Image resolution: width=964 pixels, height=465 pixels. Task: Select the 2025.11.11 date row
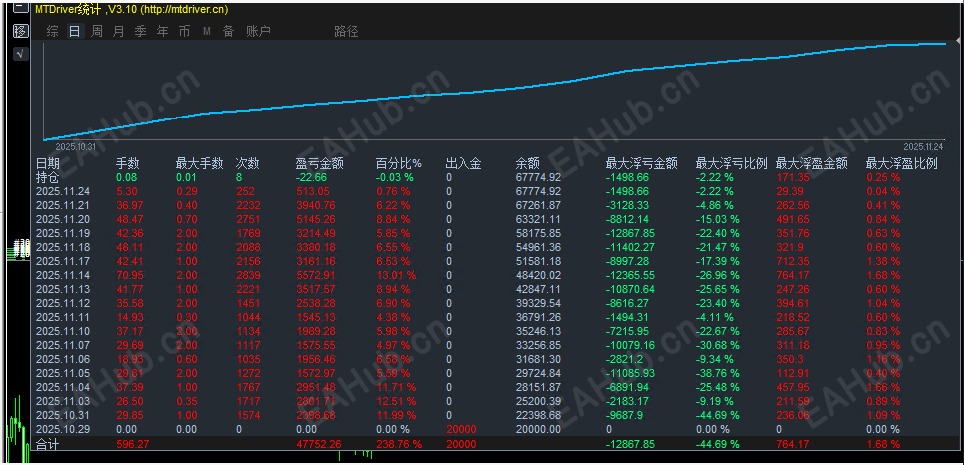(63, 317)
